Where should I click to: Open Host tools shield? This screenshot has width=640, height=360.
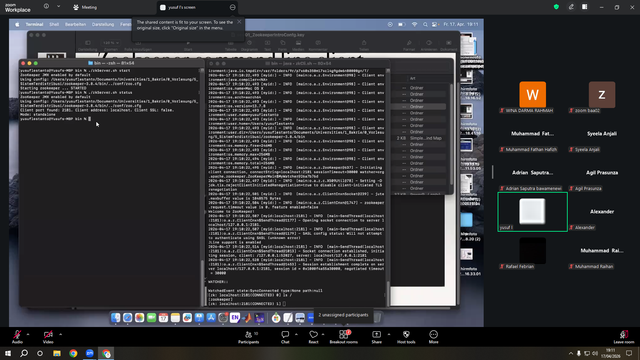[406, 337]
